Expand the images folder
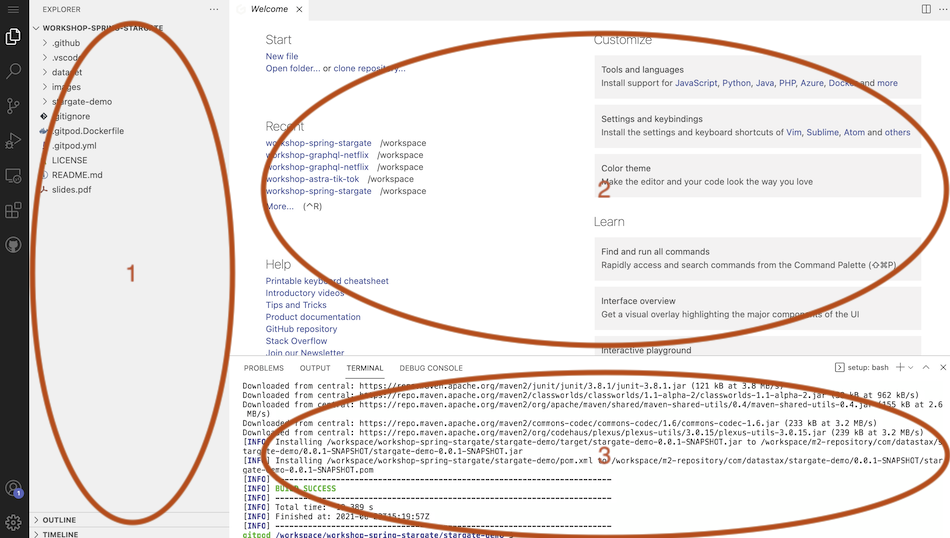This screenshot has height=538, width=950. 129,87
